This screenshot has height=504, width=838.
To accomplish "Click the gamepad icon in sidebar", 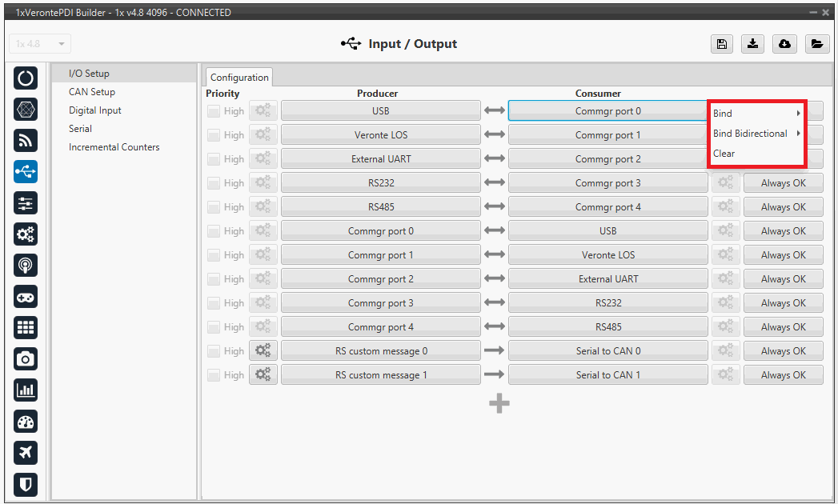I will point(26,297).
